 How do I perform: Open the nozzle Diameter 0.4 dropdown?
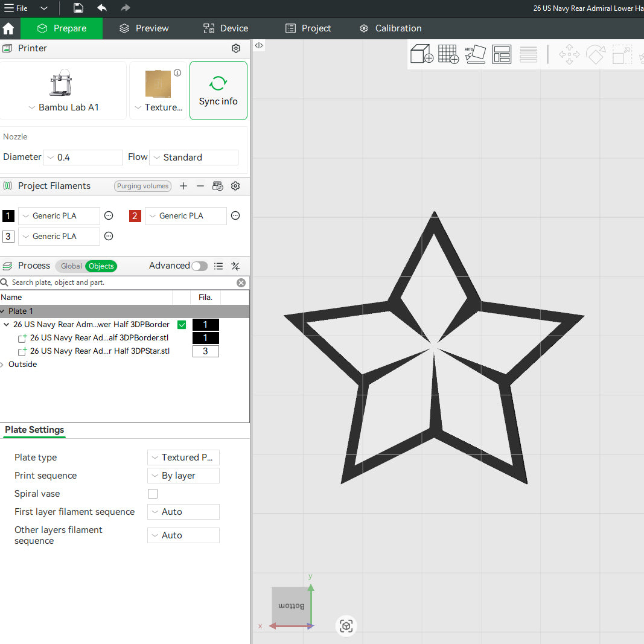click(x=83, y=158)
